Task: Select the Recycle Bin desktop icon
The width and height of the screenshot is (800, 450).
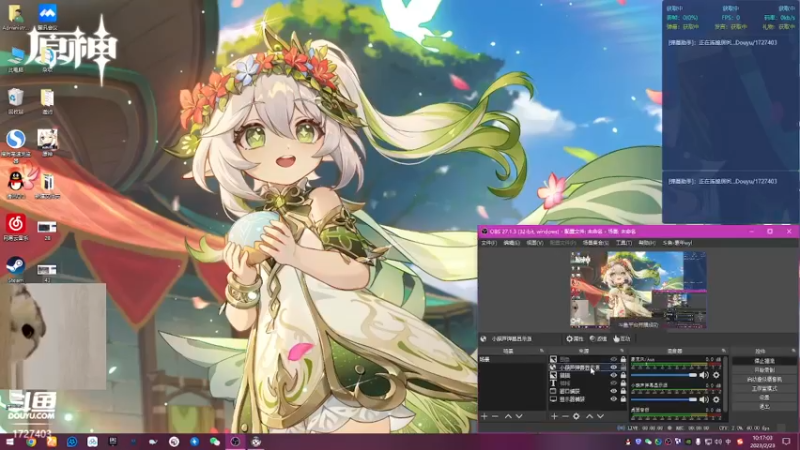Action: pyautogui.click(x=16, y=101)
